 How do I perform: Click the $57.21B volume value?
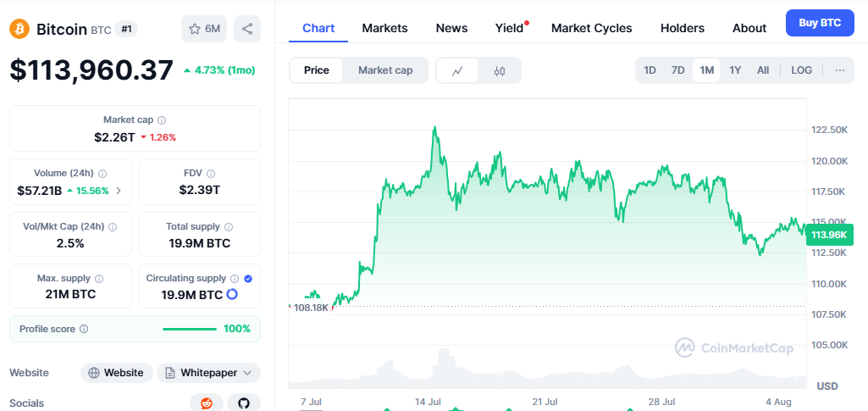click(40, 192)
